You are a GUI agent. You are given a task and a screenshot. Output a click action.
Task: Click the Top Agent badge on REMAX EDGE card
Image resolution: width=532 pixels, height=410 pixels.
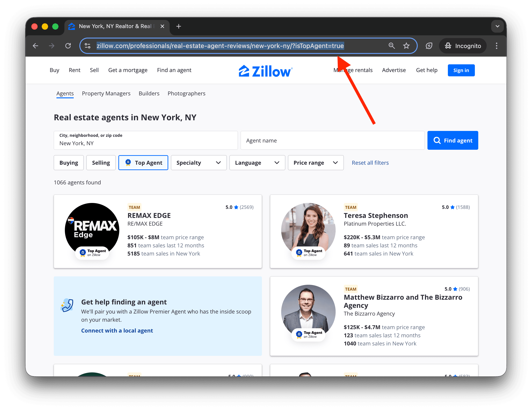(x=92, y=253)
